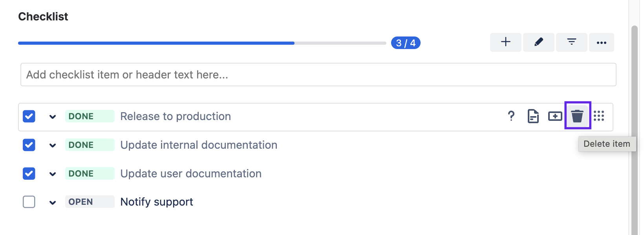Click the drag handle dots on Release to production
Screen dimensions: 644x235
coord(599,116)
